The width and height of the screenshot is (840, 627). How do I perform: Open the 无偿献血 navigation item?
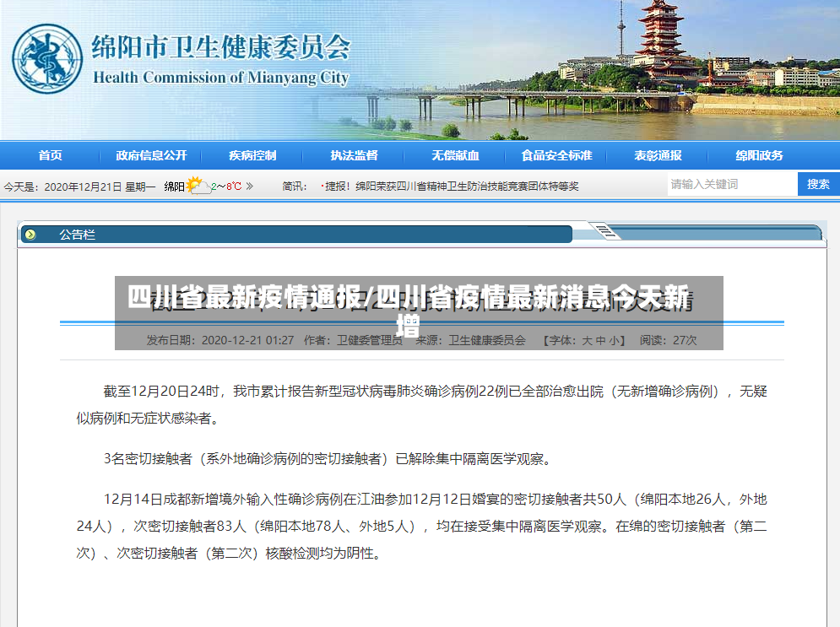click(455, 155)
